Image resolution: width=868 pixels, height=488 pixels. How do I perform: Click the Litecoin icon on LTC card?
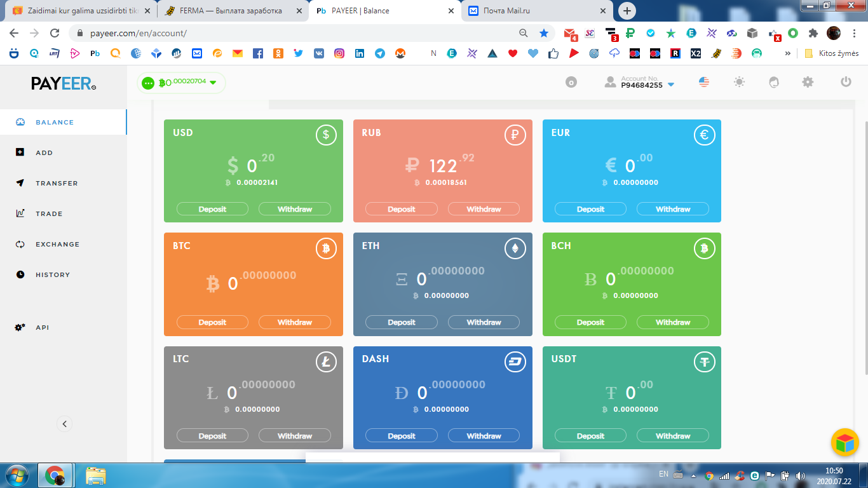point(326,362)
